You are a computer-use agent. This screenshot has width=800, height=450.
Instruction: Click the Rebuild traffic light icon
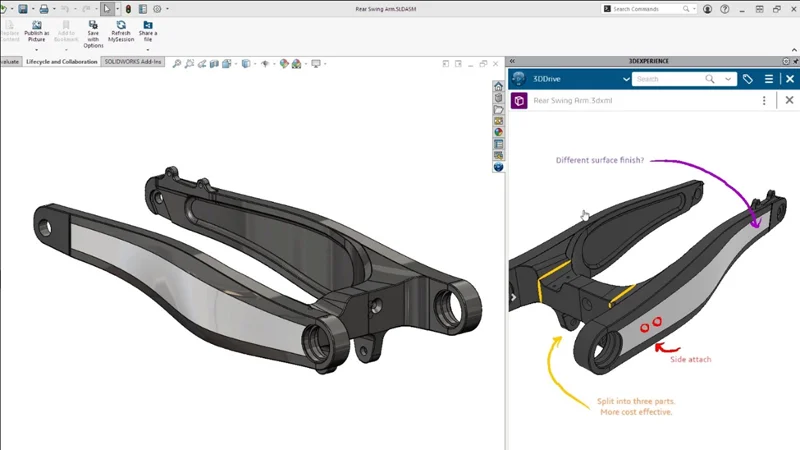coord(128,9)
